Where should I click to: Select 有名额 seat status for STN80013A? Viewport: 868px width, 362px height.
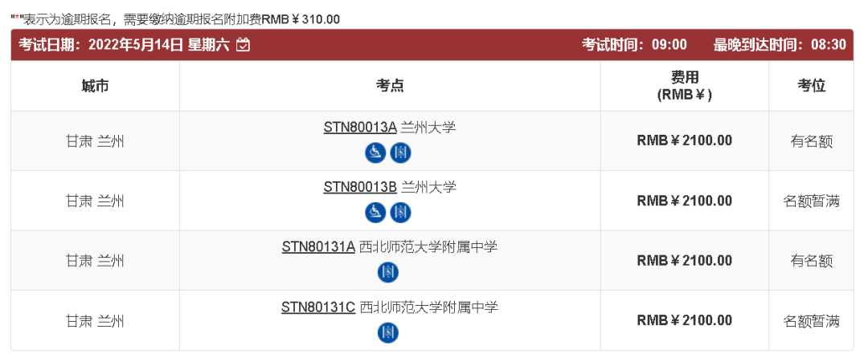point(811,141)
